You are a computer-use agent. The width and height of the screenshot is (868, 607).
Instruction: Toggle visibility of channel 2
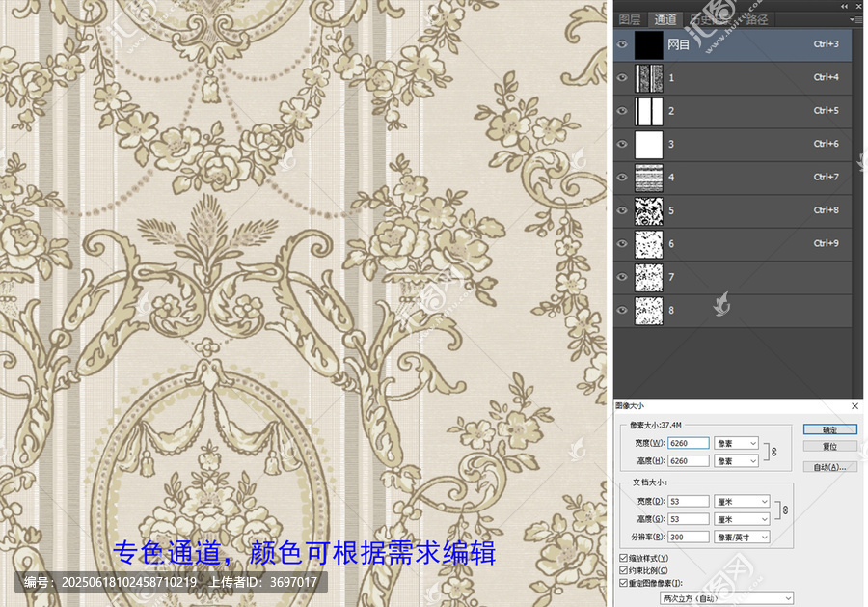tap(622, 111)
